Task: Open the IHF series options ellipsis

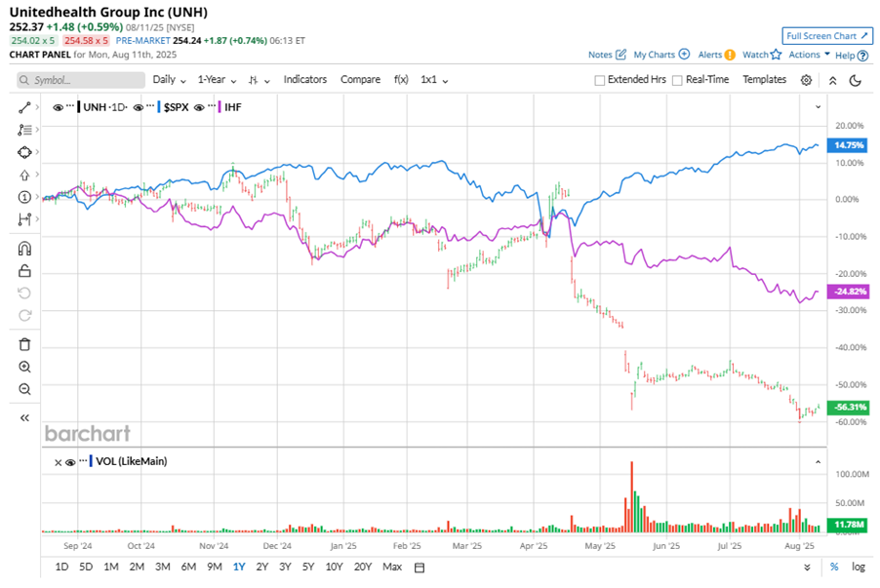Action: click(212, 106)
